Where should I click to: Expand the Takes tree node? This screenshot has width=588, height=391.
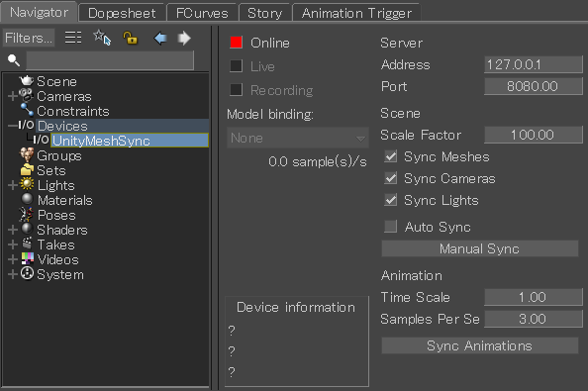tap(13, 244)
